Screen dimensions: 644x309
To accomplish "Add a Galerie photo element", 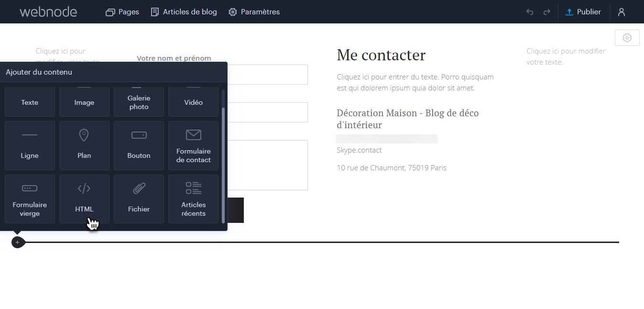I will (139, 102).
